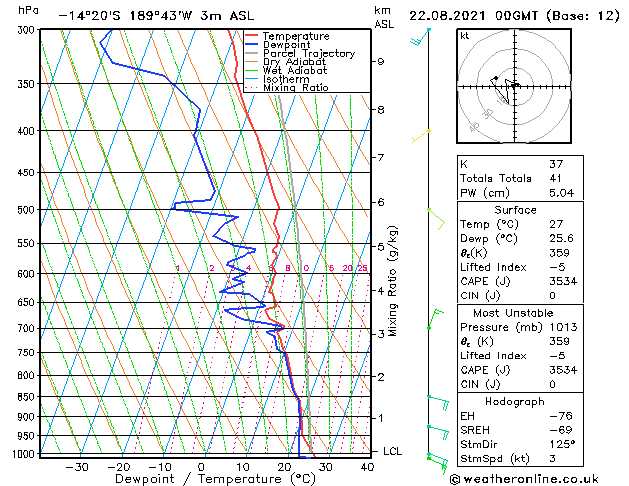
Task: Select the cyan wind barb at 300 hPa
Action: click(421, 38)
